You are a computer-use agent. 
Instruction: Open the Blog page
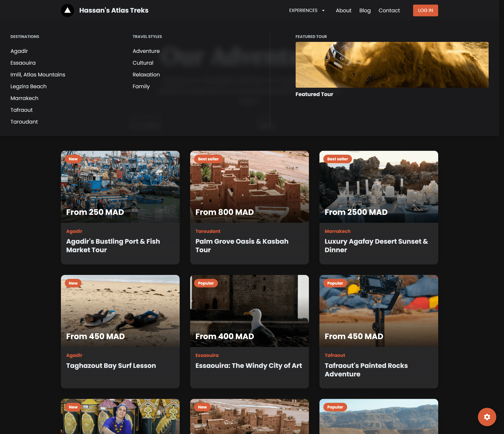[365, 10]
